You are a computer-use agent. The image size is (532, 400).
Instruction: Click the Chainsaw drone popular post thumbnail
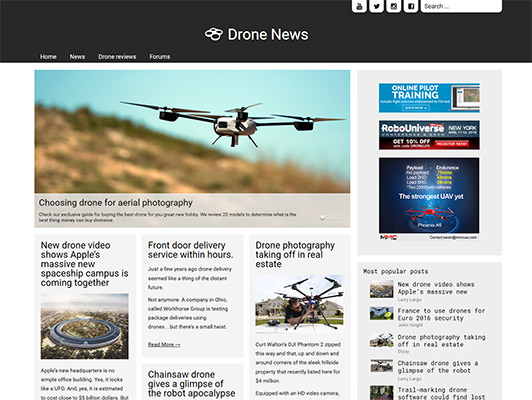click(382, 366)
